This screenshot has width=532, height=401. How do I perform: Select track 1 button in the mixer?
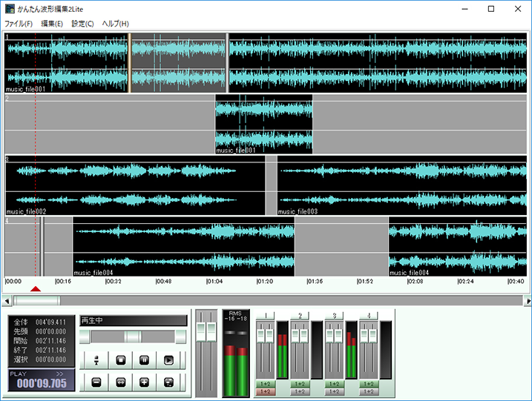point(266,316)
